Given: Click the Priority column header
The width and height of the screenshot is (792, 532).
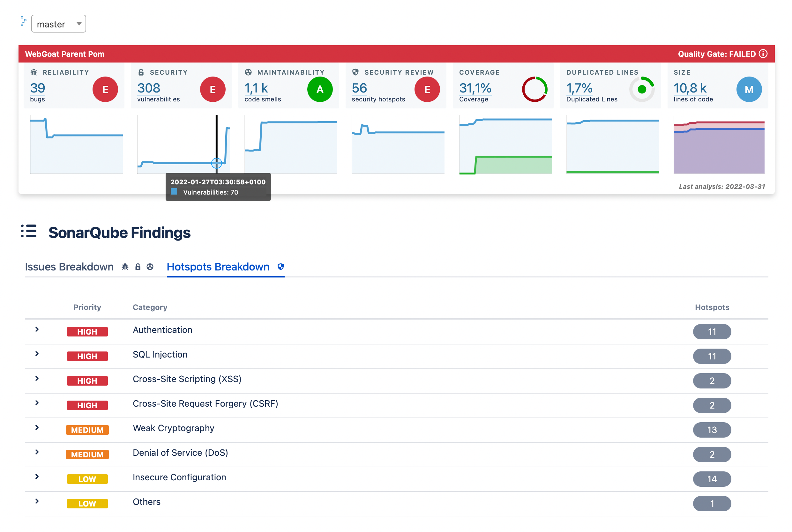Looking at the screenshot, I should pos(87,307).
